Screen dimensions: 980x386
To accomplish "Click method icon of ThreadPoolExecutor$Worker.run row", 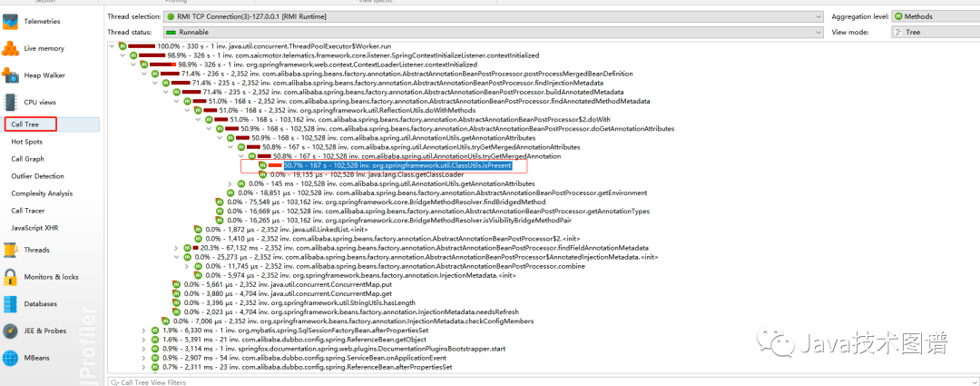I will click(123, 46).
